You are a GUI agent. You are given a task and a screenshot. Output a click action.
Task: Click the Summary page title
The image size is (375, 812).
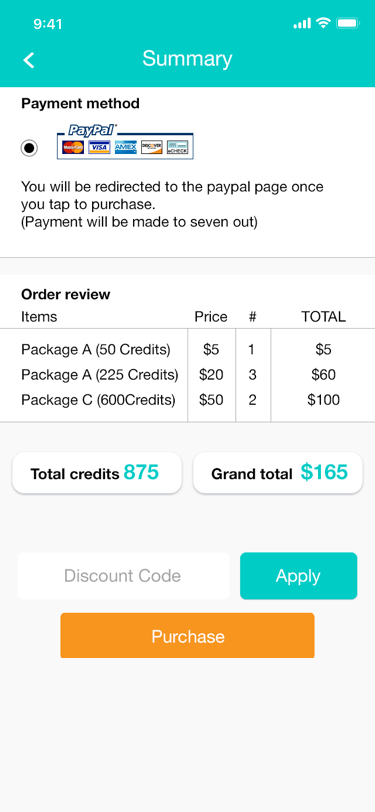point(188,59)
